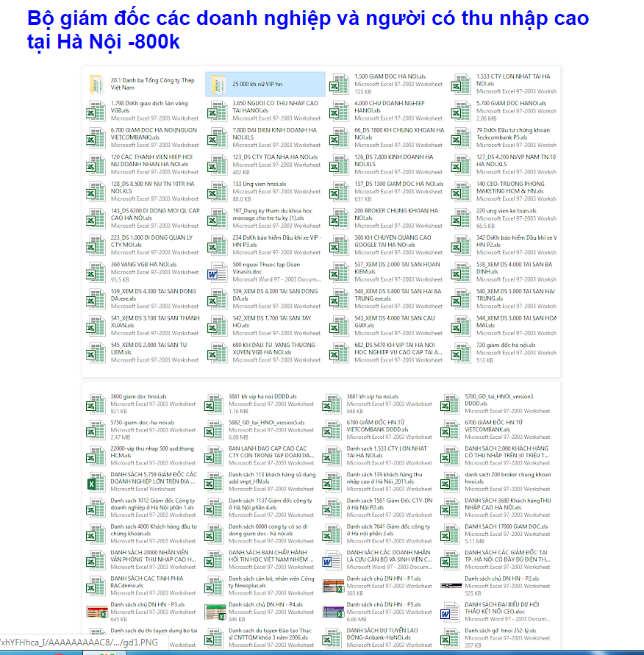Open folder icon for Tổng Công ty Thép Việt Nam
644x655 pixels.
[x=96, y=84]
